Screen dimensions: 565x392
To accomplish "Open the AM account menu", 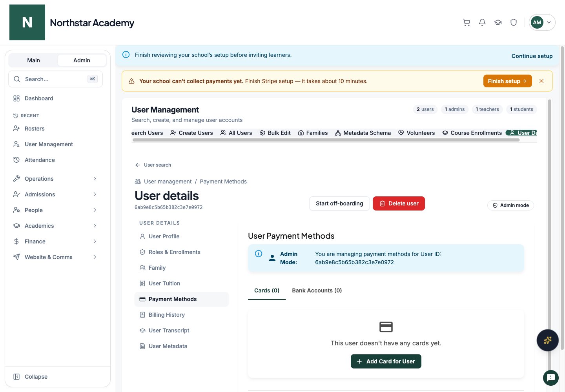I will [542, 22].
